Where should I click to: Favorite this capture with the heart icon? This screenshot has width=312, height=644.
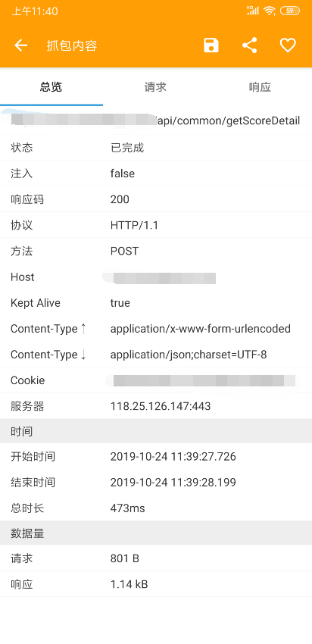288,45
